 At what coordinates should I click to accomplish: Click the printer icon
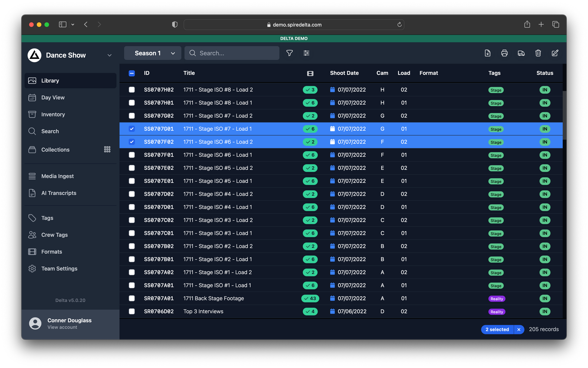(504, 53)
